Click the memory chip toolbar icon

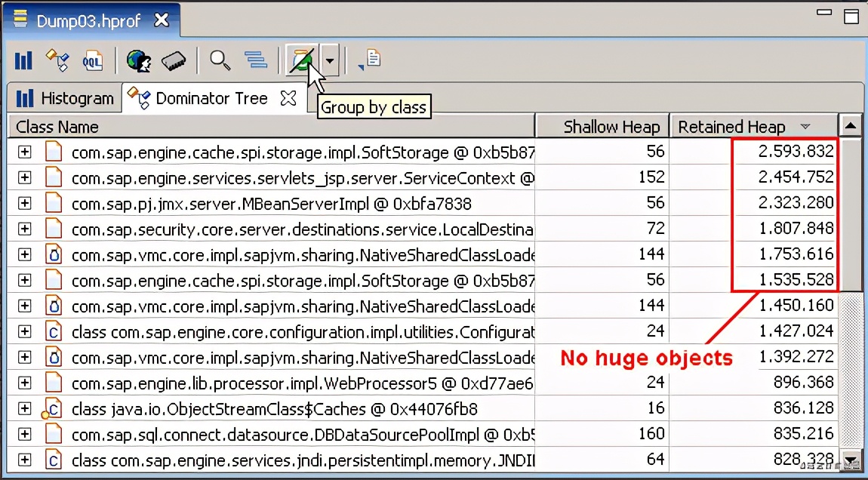174,60
